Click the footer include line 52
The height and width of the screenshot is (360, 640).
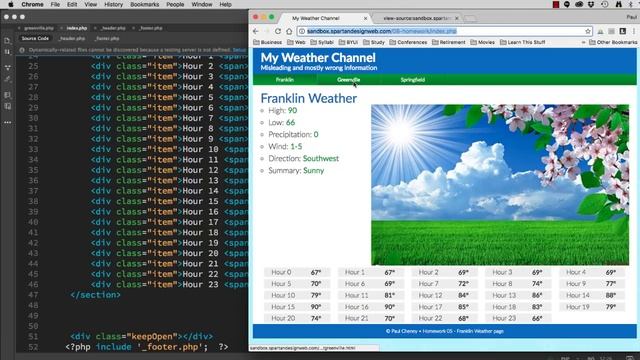[x=147, y=347]
